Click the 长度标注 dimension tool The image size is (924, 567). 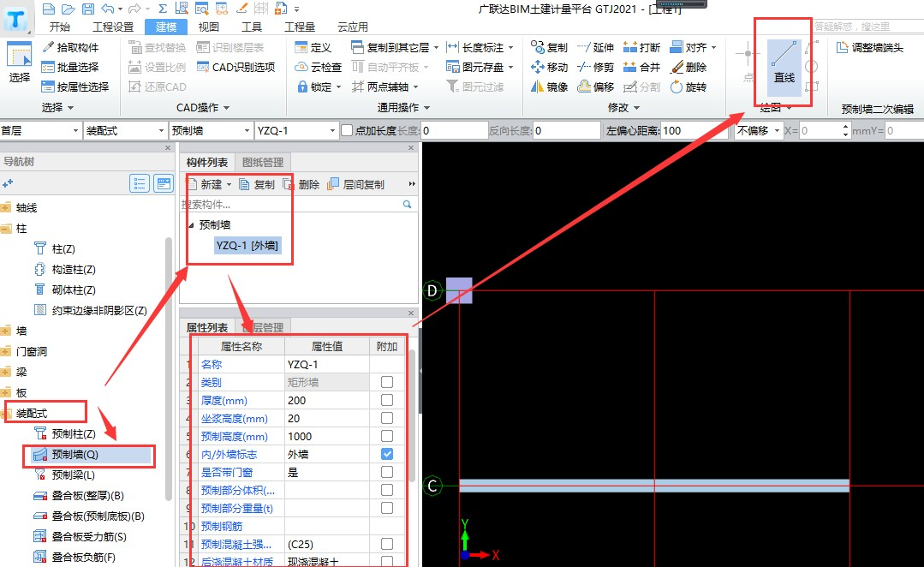pyautogui.click(x=479, y=47)
